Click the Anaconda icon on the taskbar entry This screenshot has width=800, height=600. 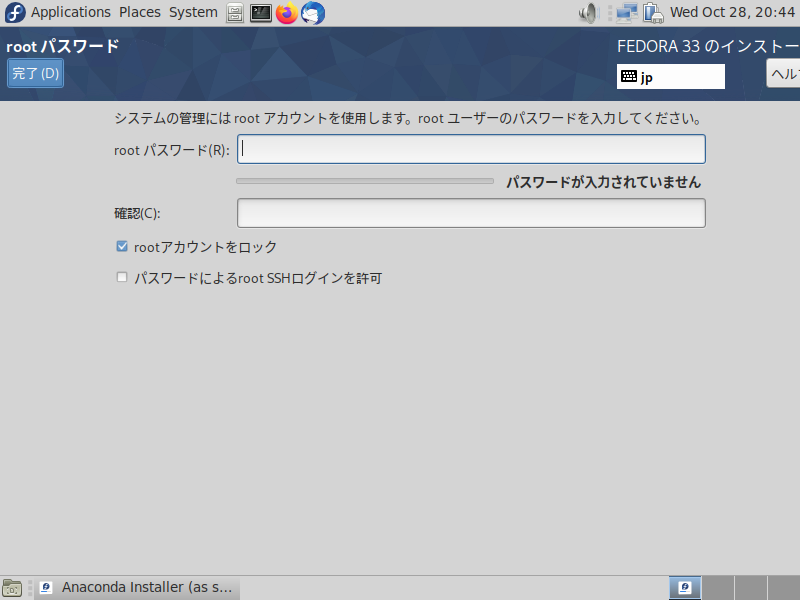click(x=46, y=588)
